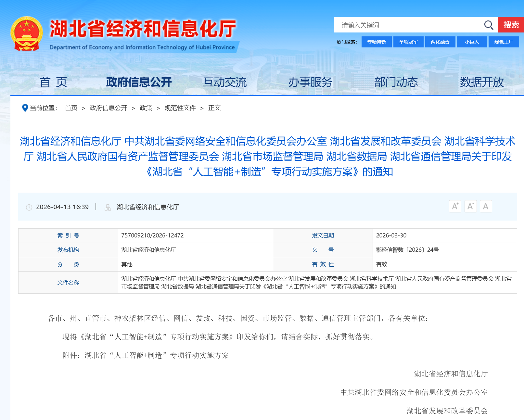Open the 互动交流 menu item
Screen dimensions: 524x420
[x=225, y=82]
